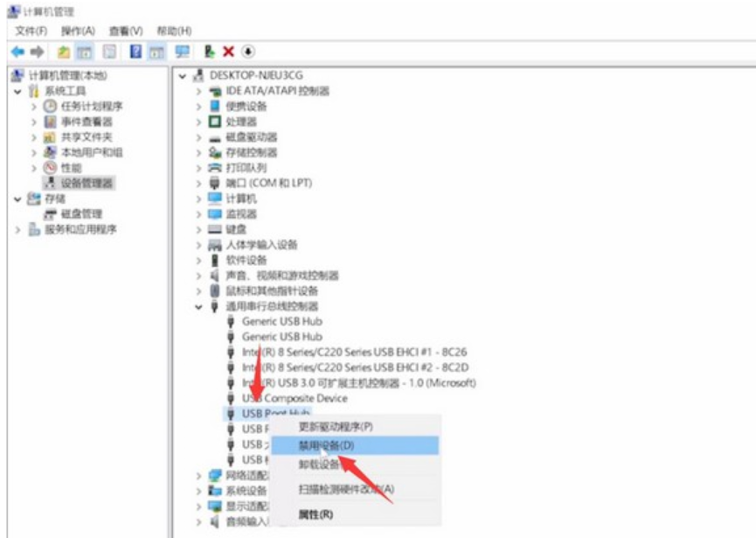The width and height of the screenshot is (756, 538).
Task: Select 磁盘管理 under 存储
Action: point(81,213)
